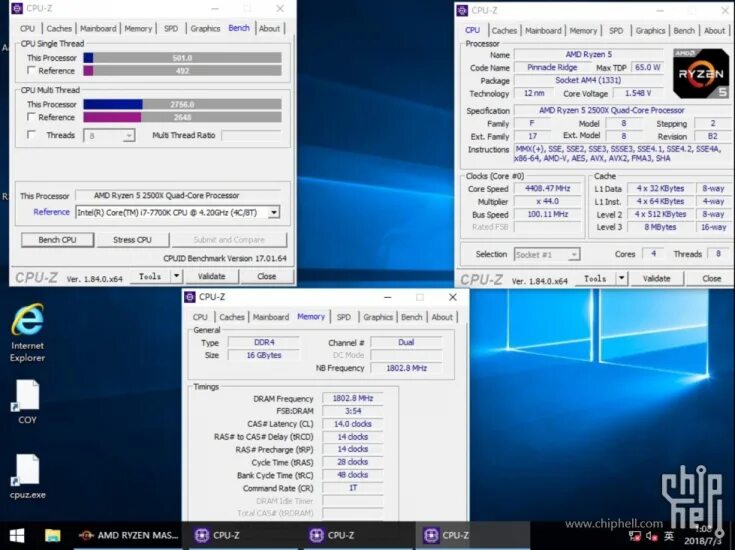This screenshot has width=735, height=550.
Task: Open the Mainboard tab in Bench window
Action: pyautogui.click(x=98, y=29)
